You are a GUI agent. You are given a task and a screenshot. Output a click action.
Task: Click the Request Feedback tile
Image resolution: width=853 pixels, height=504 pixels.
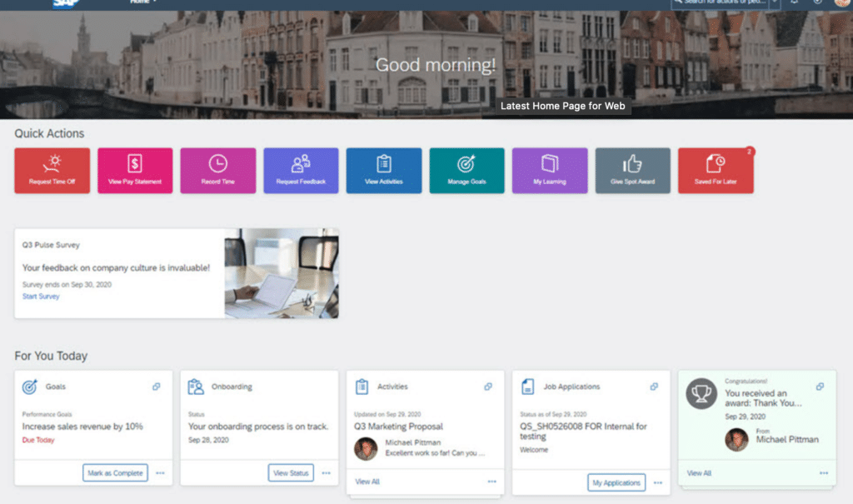coord(301,169)
